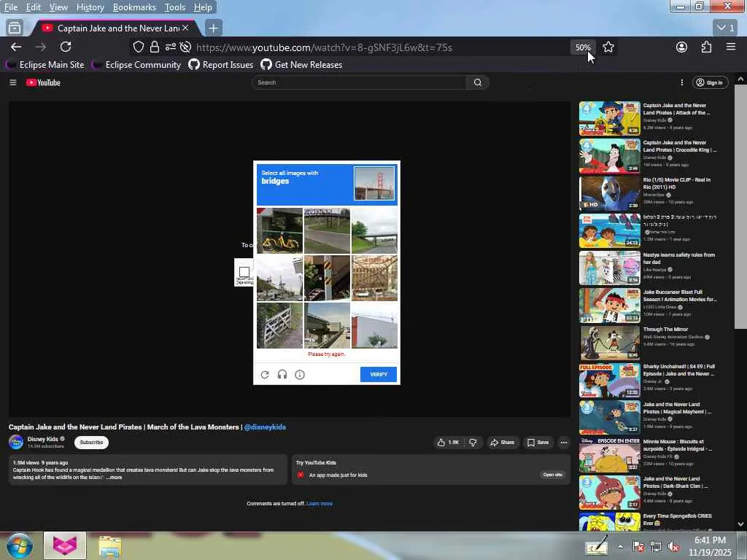Open the History menu

[90, 7]
